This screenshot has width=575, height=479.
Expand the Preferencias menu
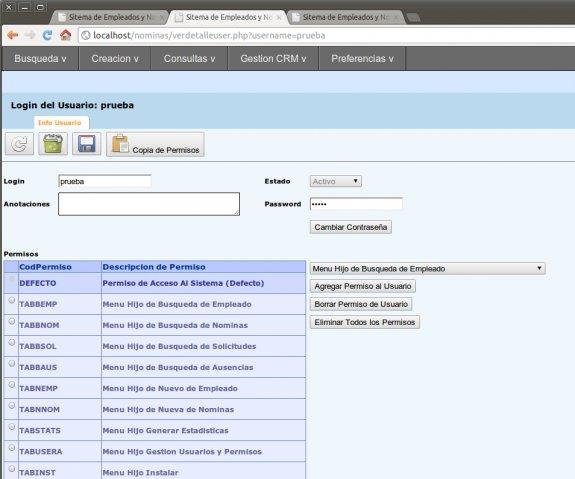coord(362,58)
